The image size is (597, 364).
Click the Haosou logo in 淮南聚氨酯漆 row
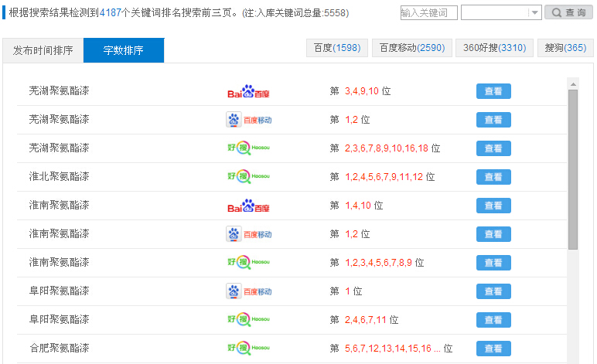(x=249, y=263)
